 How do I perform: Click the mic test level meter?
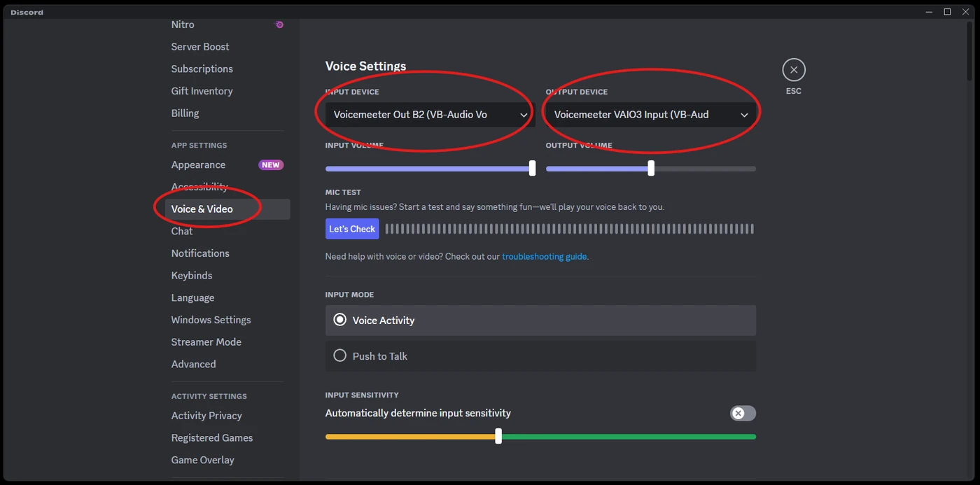pos(570,229)
